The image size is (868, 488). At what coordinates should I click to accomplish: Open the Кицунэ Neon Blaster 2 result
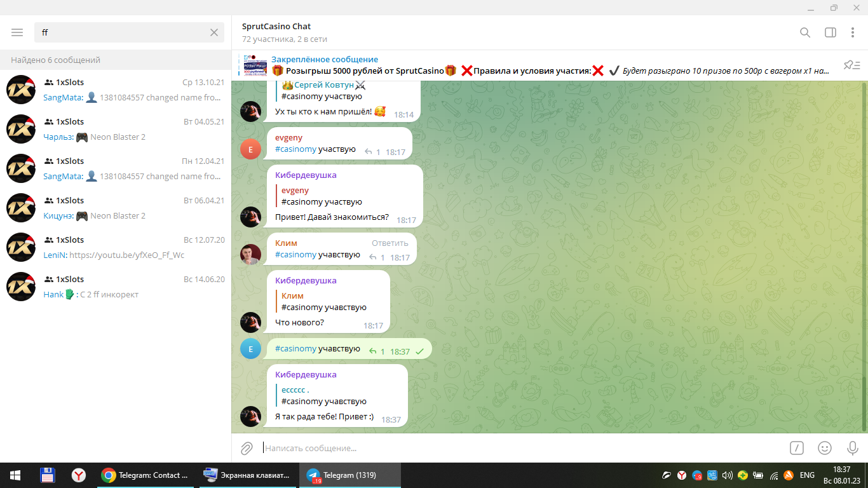(x=116, y=208)
